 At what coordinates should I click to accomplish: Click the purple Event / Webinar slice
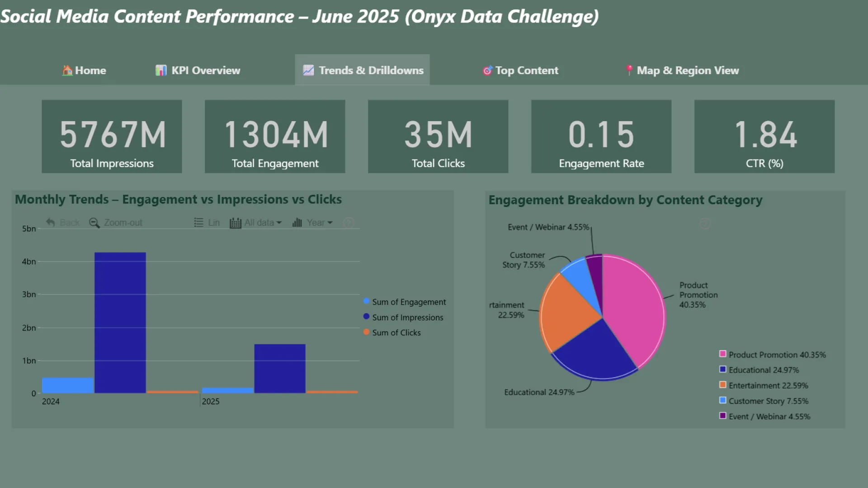596,276
